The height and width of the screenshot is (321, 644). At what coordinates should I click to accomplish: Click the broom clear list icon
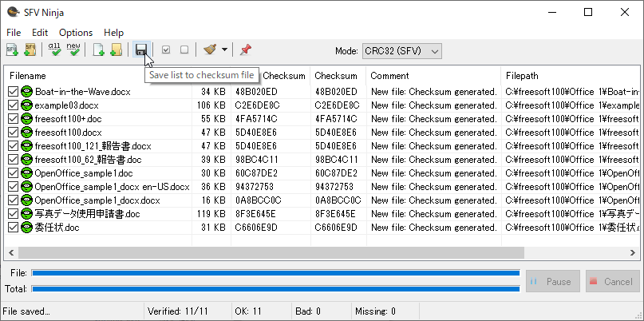pyautogui.click(x=210, y=50)
